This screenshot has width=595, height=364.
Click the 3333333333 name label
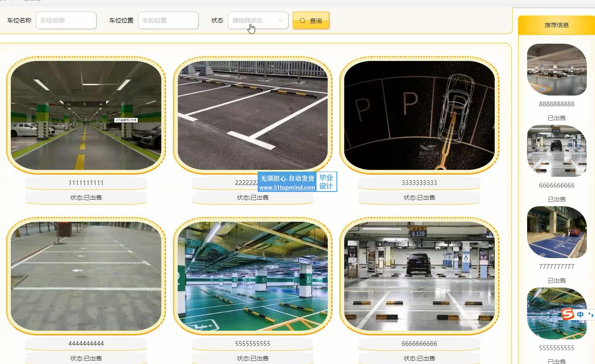419,183
